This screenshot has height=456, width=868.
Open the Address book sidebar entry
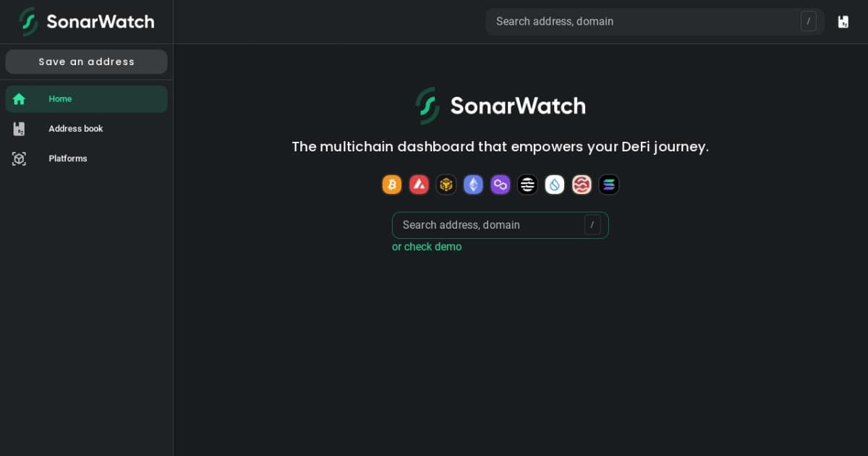click(x=75, y=128)
